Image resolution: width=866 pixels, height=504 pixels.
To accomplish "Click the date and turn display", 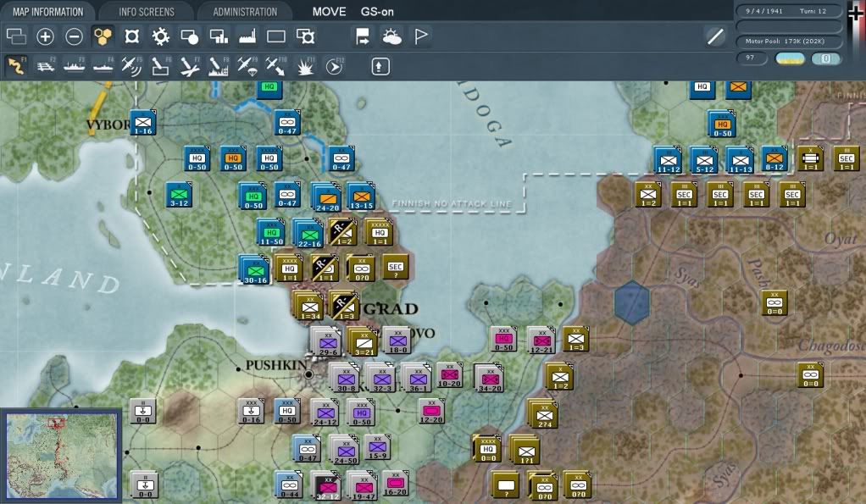I will 789,11.
